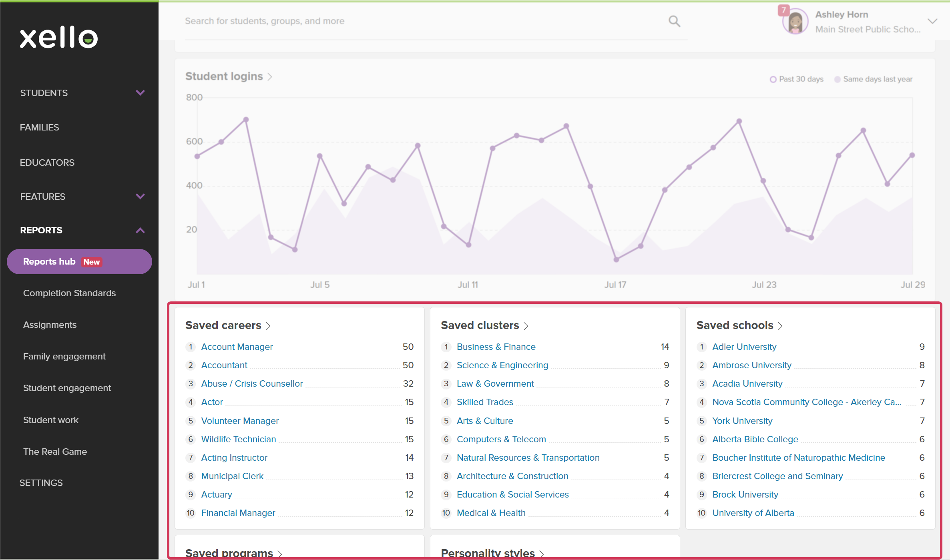
Task: Expand the FEATURES menu chevron
Action: tap(140, 197)
